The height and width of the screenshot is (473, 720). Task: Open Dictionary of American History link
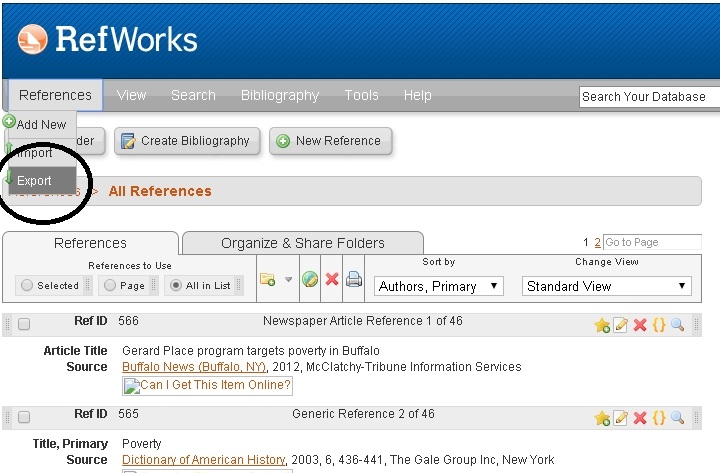pos(203,460)
